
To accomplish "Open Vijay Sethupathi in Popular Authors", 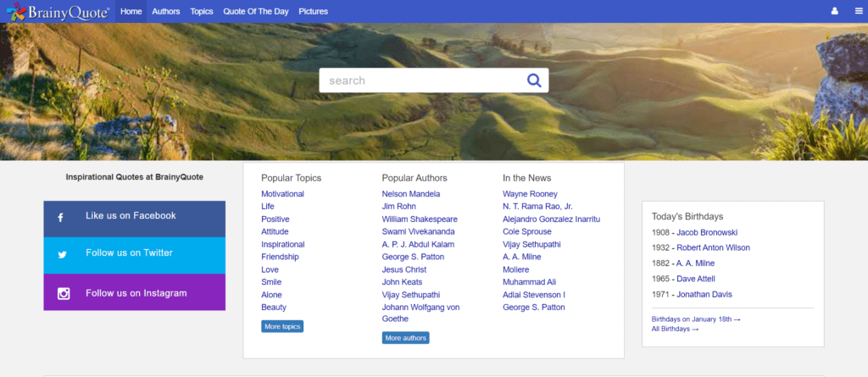I will pyautogui.click(x=411, y=295).
